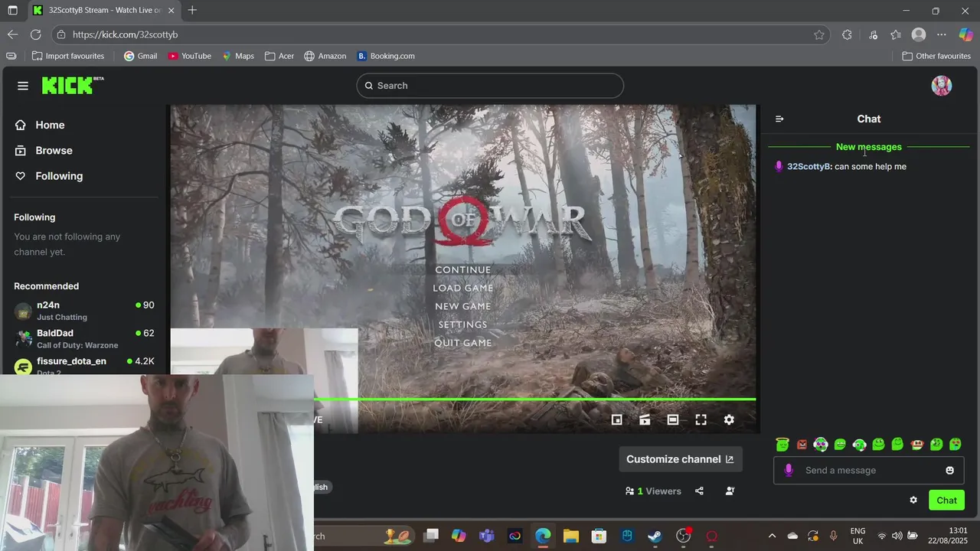Insert the mushroom cap emote
The width and height of the screenshot is (980, 551).
(916, 445)
